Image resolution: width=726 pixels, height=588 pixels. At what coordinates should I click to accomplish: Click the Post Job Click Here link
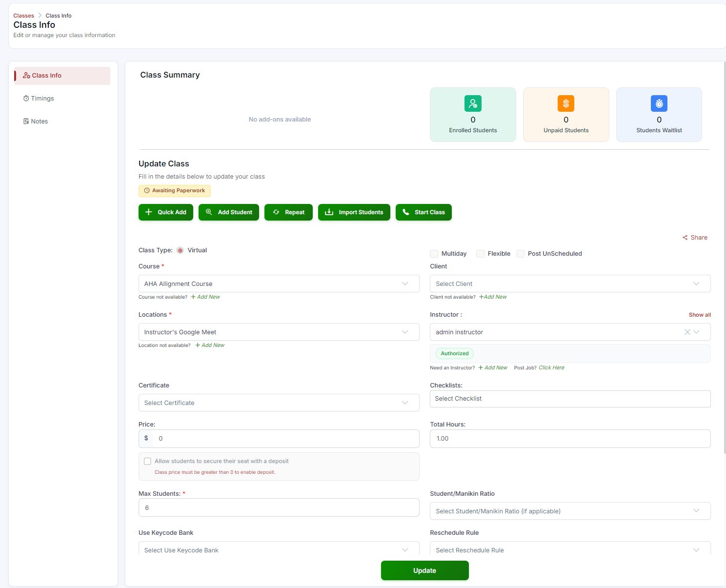(x=551, y=367)
